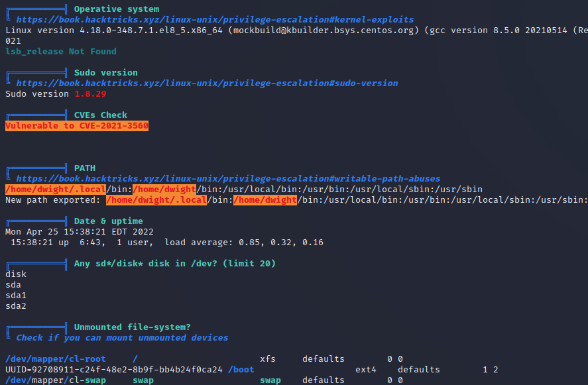588x385 pixels.
Task: Open the hacktricks kernel-exploits link
Action: point(215,19)
